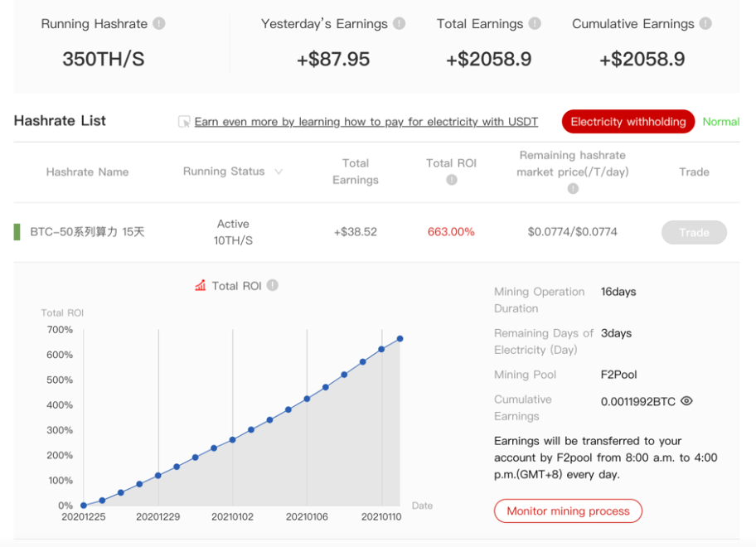This screenshot has height=547, width=756.
Task: Click info icon beside Total Earnings
Action: [535, 24]
